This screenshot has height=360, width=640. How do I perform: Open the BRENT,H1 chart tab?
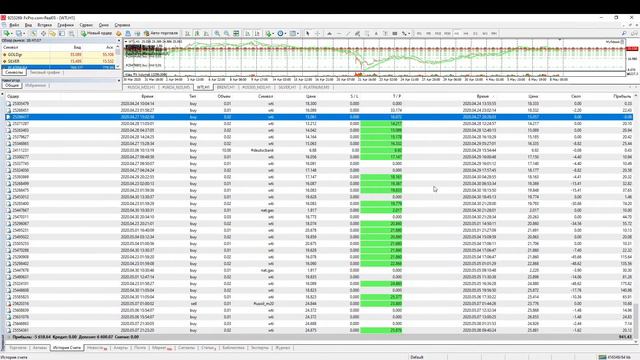(226, 87)
